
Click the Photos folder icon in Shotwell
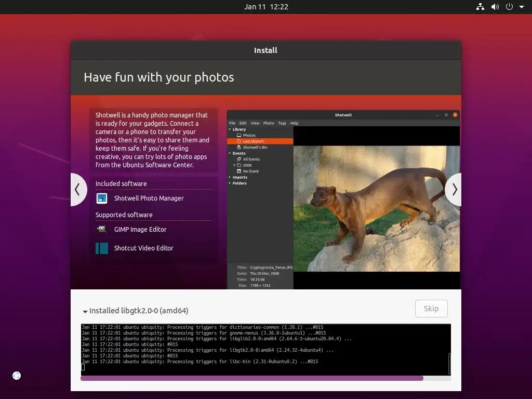click(239, 136)
